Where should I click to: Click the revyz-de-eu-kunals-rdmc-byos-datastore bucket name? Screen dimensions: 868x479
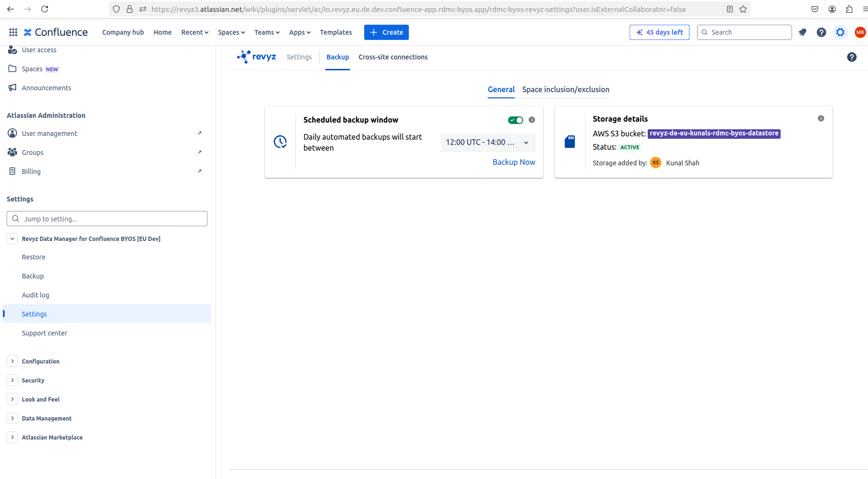tap(714, 134)
